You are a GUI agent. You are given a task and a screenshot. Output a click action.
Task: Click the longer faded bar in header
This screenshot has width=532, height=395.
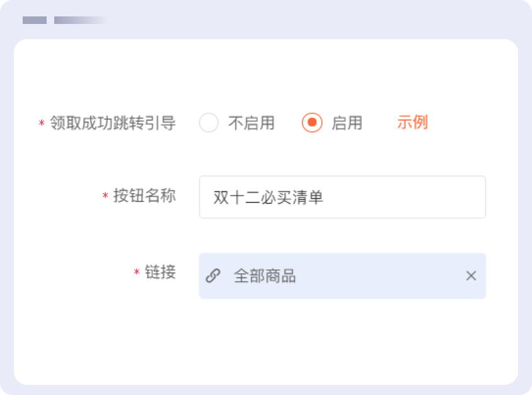(79, 20)
